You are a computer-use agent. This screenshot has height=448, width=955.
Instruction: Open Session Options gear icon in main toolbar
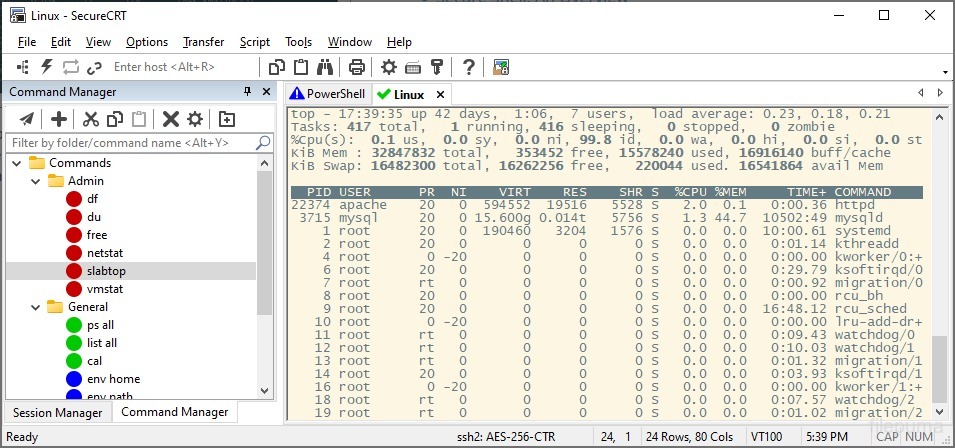(389, 67)
